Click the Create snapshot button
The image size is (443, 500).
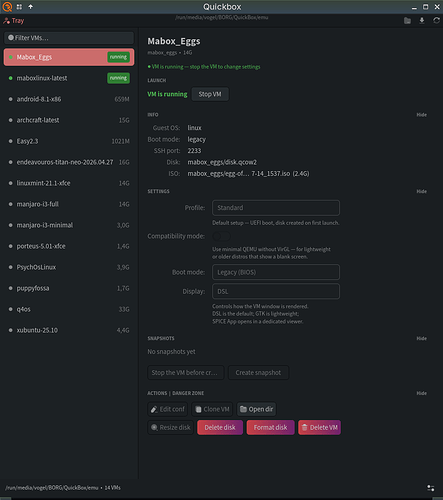tap(258, 373)
